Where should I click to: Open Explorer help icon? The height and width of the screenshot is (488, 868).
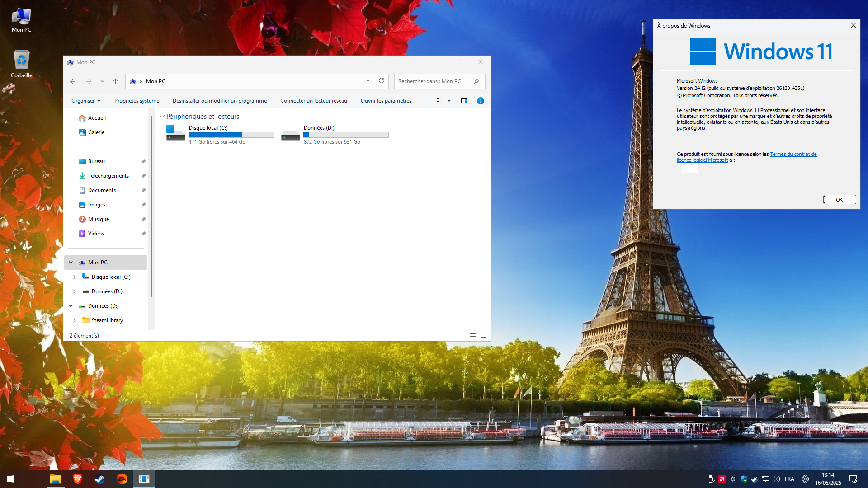[481, 101]
